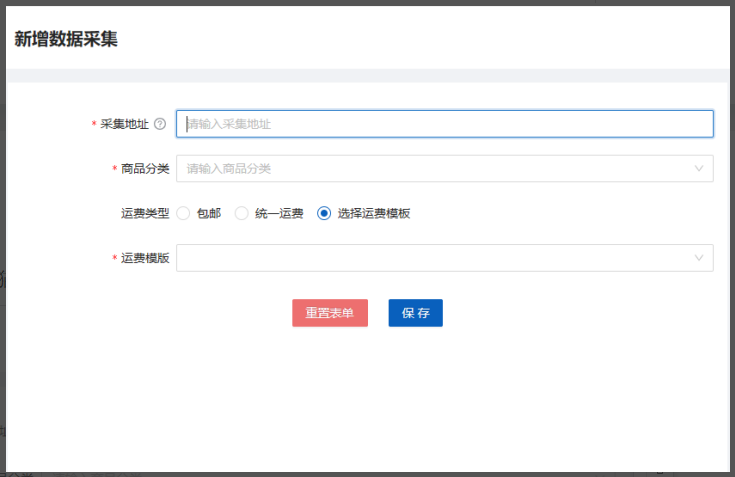Click the chevron arrow in 运费模版 field

pos(698,258)
